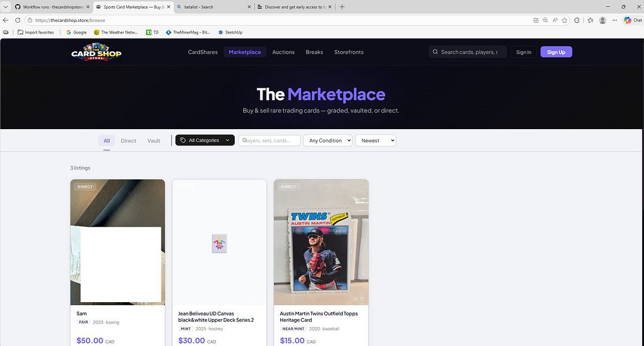
Task: Close the Workflow runs tab
Action: (x=88, y=7)
